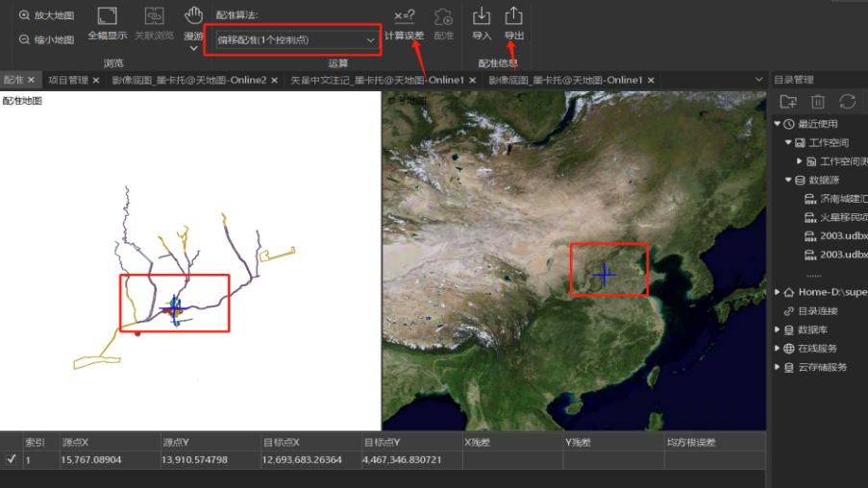
Task: Toggle linked browsing of maps
Action: (154, 24)
